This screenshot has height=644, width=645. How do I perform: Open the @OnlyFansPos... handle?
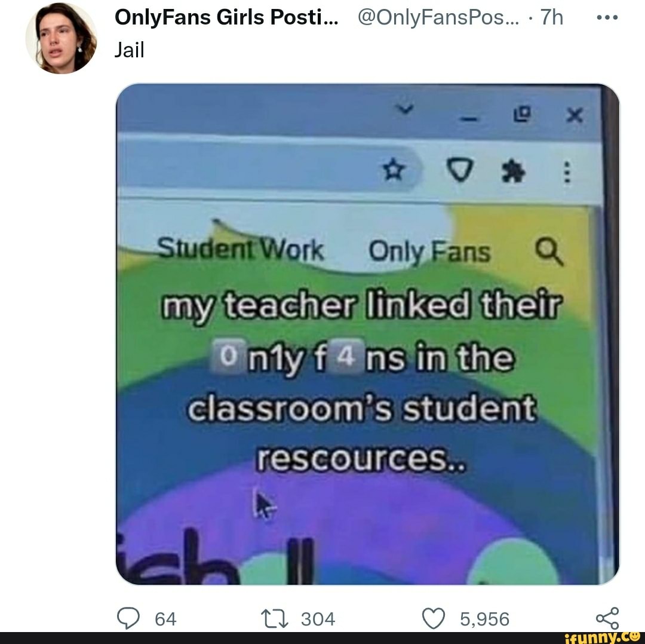pos(438,17)
